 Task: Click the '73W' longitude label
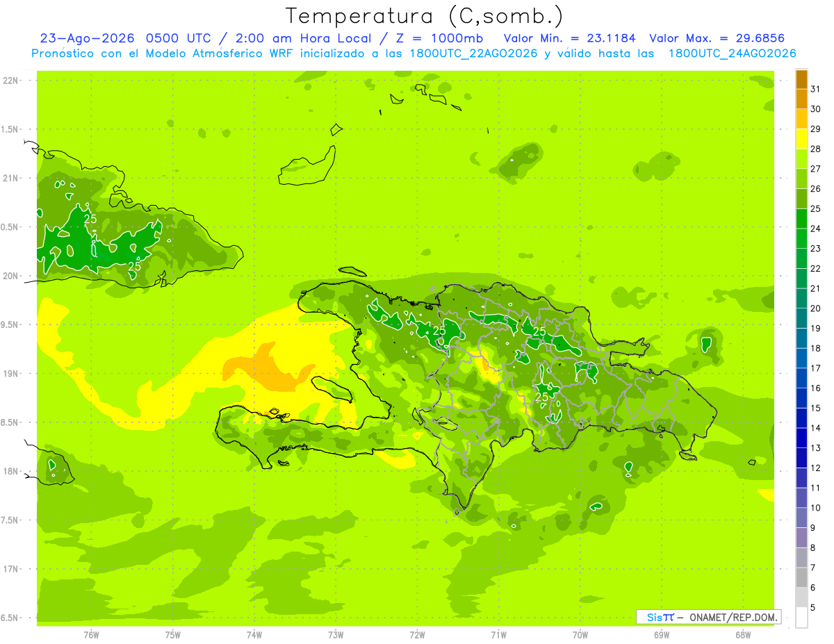click(x=336, y=635)
